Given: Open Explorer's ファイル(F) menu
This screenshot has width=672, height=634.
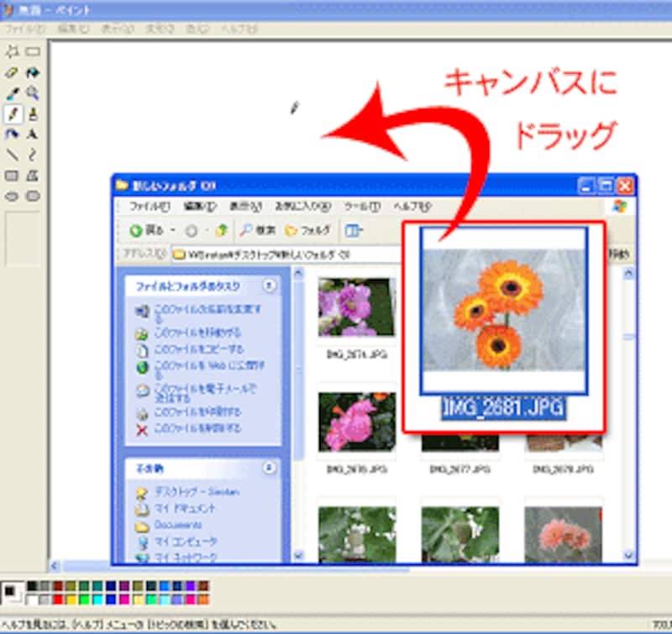Looking at the screenshot, I should [150, 207].
